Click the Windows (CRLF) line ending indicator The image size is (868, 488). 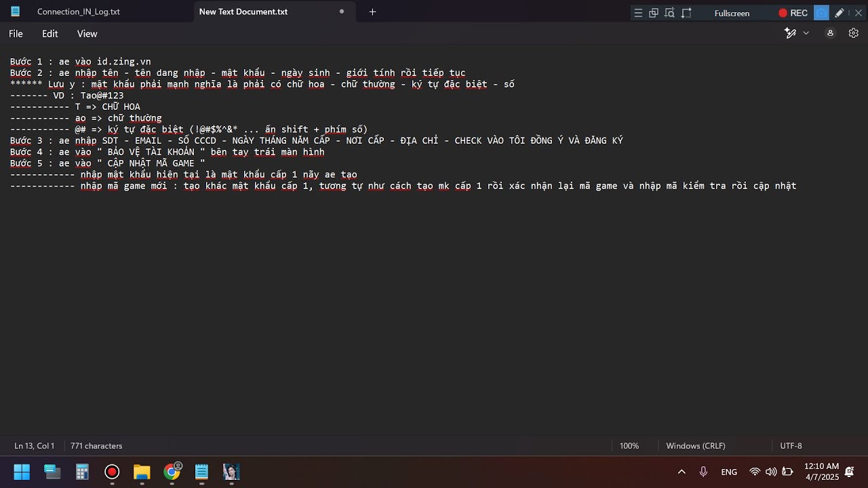pos(696,446)
